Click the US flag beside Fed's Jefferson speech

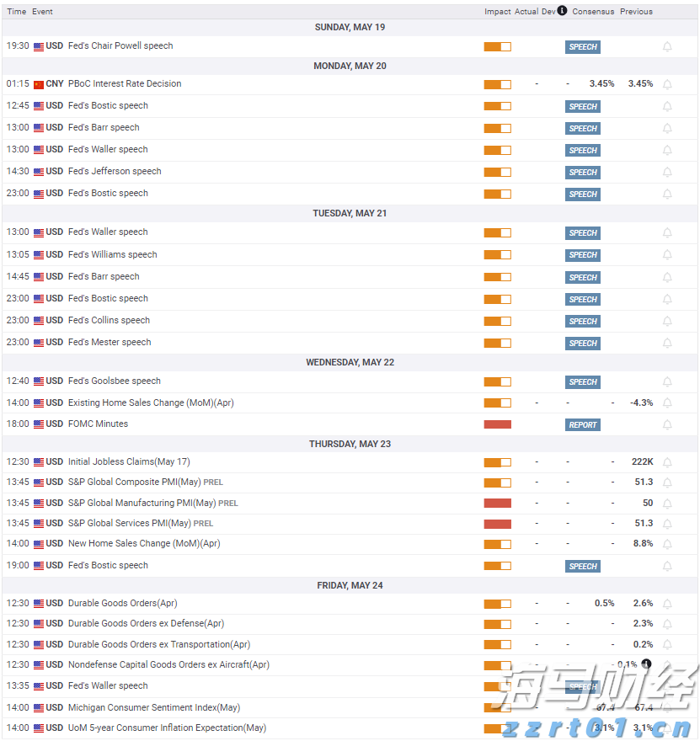click(x=39, y=172)
